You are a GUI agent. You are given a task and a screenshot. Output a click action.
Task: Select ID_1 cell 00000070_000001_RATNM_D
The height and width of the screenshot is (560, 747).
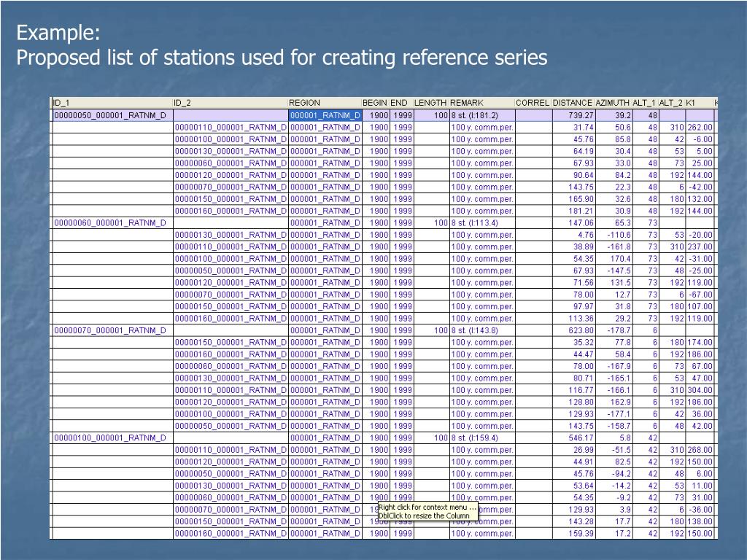tap(112, 330)
